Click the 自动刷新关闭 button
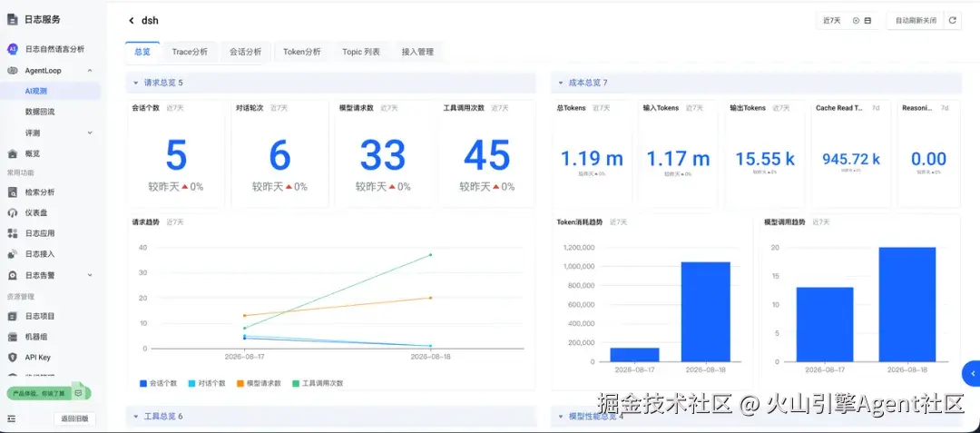The height and width of the screenshot is (433, 980). tap(916, 21)
